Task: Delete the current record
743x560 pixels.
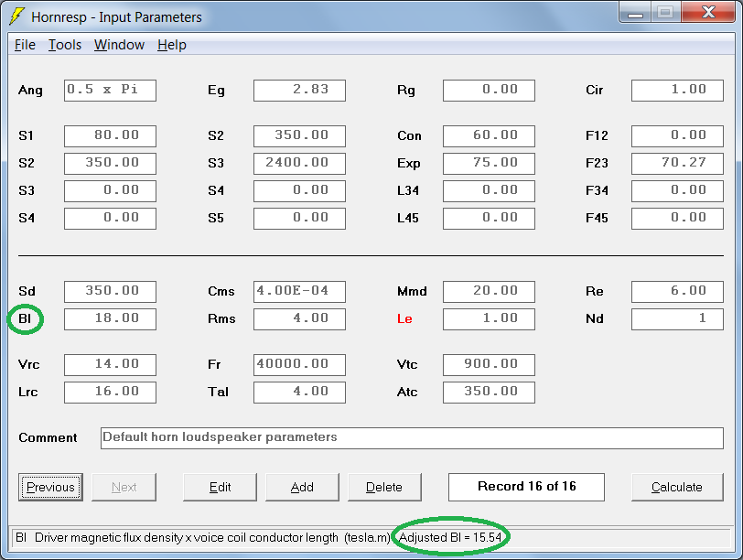Action: point(384,487)
